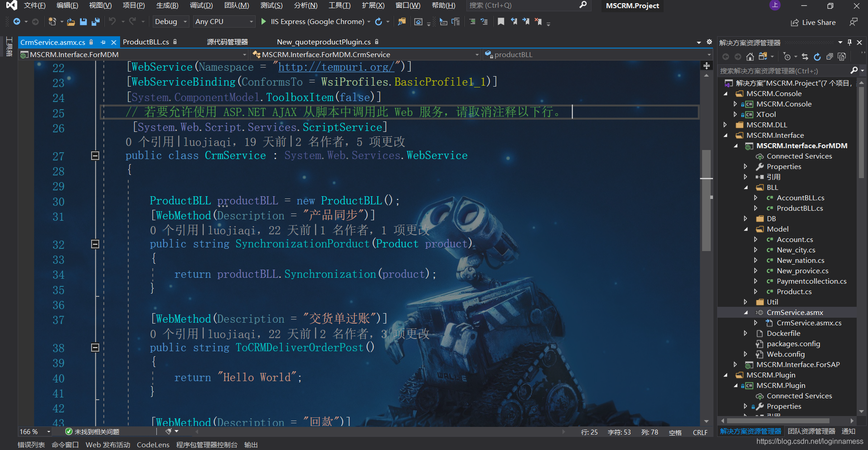Screen dimensions: 868x450
Task: Switch Solution Explorer views icon
Action: [763, 57]
